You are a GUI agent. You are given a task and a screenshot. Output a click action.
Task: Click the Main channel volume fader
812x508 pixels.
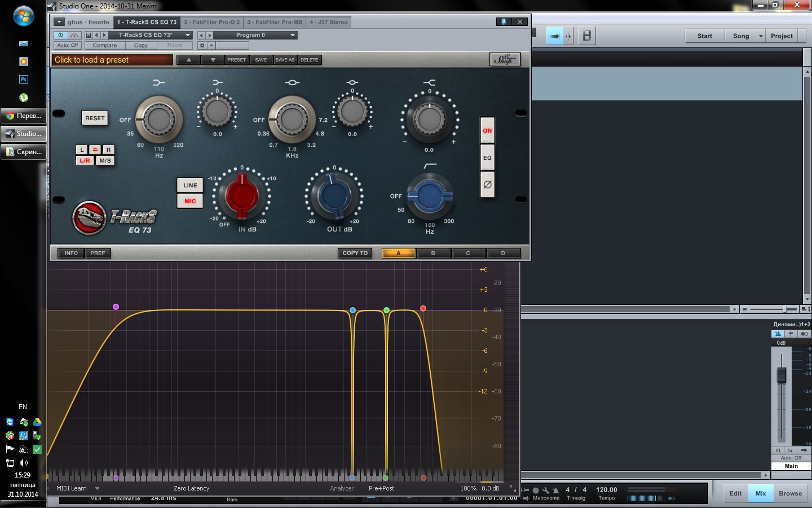click(782, 375)
